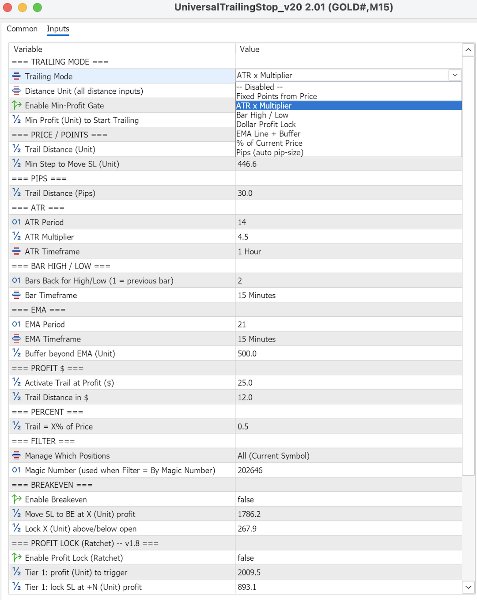Click the Enable Breakeven boolean icon

coord(16,499)
